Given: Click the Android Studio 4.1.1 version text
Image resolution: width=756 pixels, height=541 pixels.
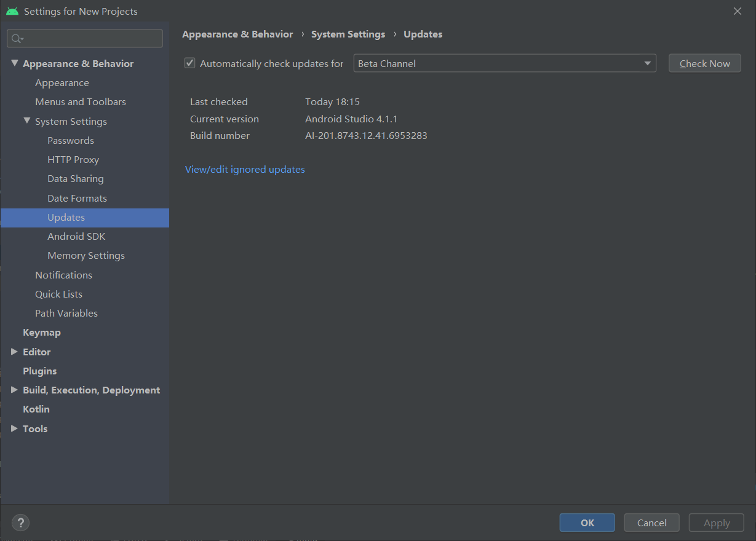Looking at the screenshot, I should (351, 119).
